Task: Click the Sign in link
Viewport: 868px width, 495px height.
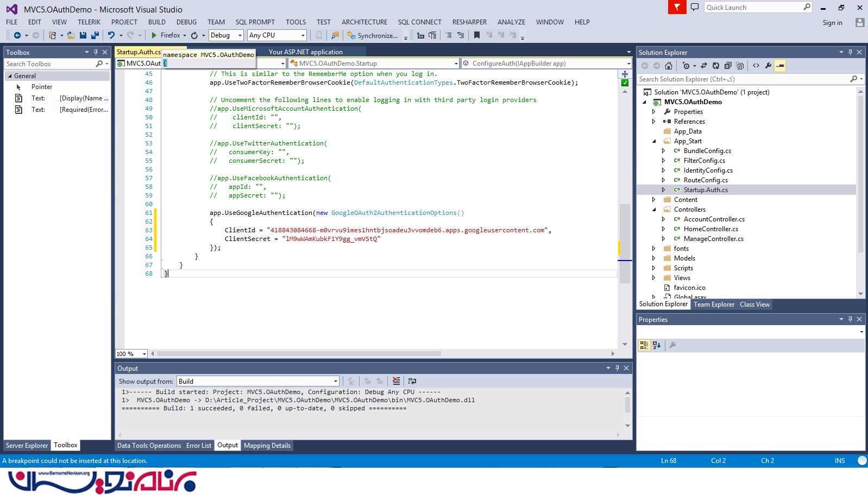Action: click(x=832, y=23)
